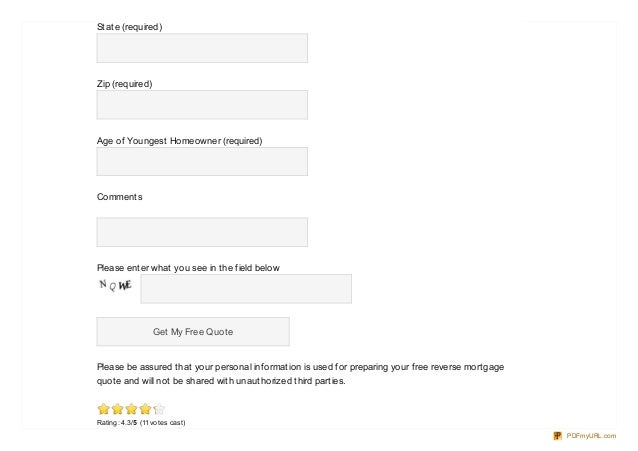This screenshot has height=451, width=638.
Task: Open the PDFmyURL.com link
Action: click(591, 436)
